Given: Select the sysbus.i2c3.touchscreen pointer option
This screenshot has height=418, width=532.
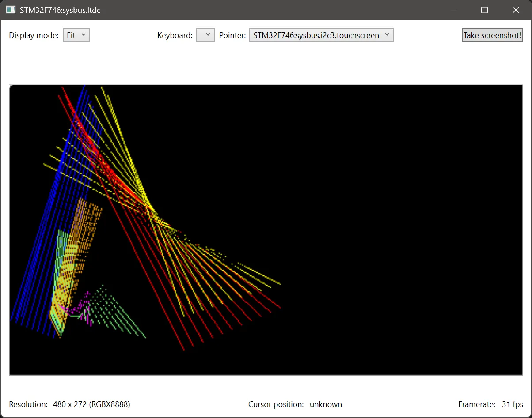Looking at the screenshot, I should click(x=315, y=35).
